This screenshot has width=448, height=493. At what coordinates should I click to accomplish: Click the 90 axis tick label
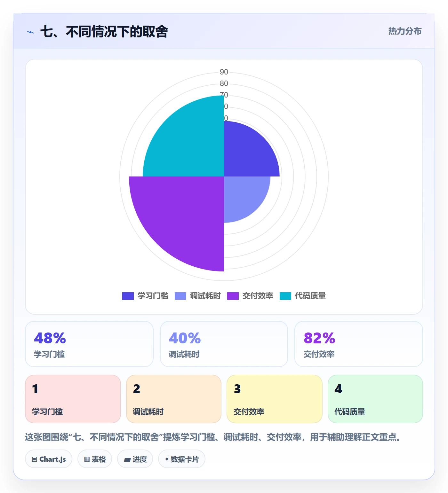tap(224, 72)
